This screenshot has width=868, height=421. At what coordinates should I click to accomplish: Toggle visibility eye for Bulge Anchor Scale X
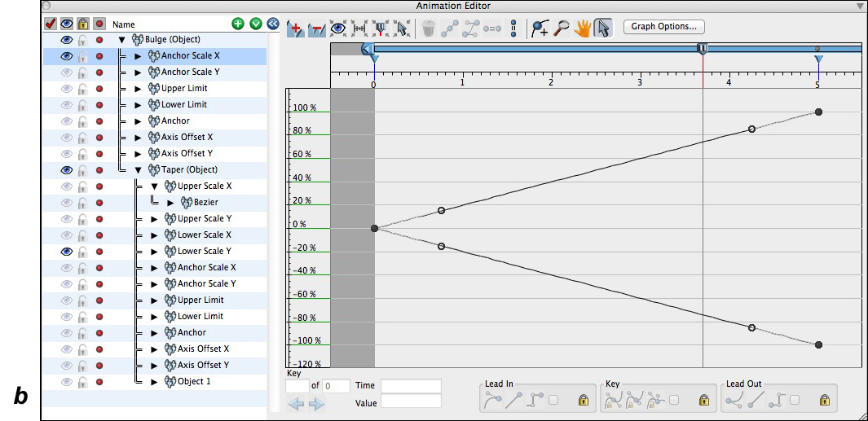[x=67, y=56]
